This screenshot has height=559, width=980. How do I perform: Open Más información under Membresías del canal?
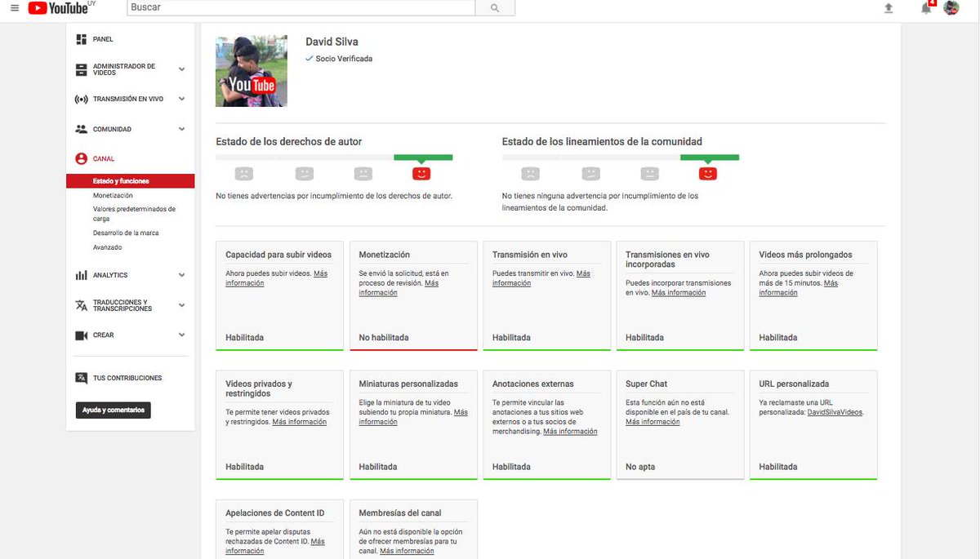(x=407, y=552)
